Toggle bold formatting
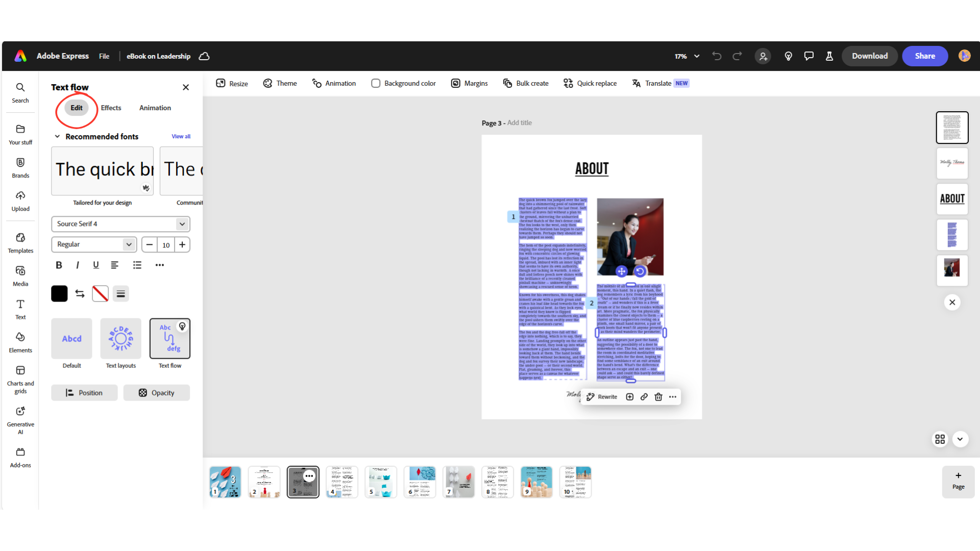Viewport: 980px width, 551px height. click(x=59, y=265)
